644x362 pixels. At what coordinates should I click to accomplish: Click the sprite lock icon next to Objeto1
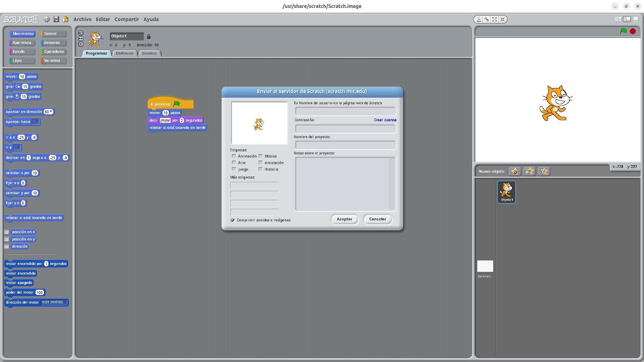tap(149, 36)
